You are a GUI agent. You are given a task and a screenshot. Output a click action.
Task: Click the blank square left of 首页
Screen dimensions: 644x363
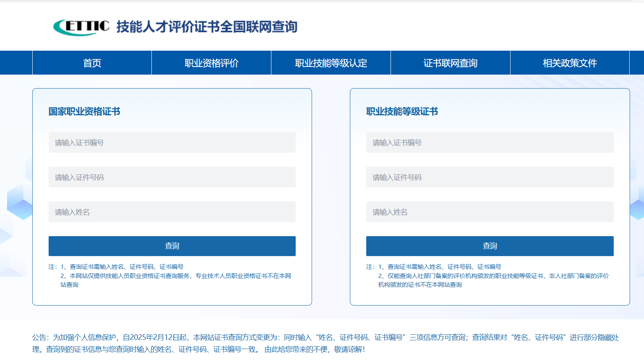pos(16,63)
